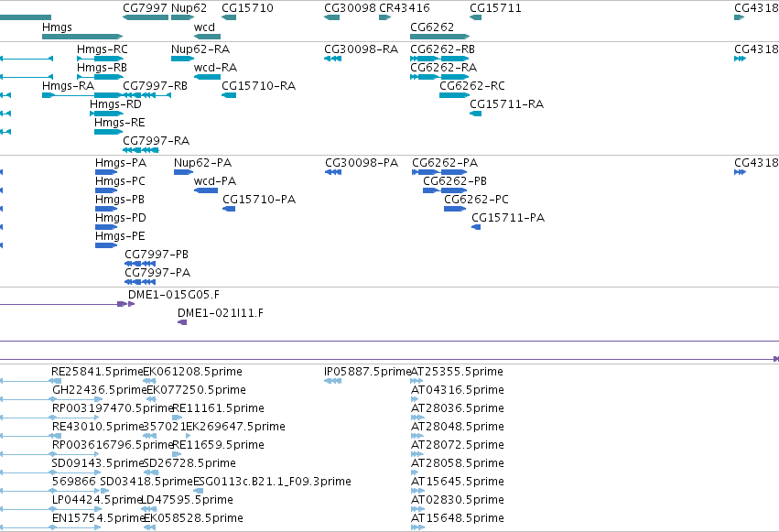
Task: Click cDNA AT02830.5prime
Action: pos(458,501)
